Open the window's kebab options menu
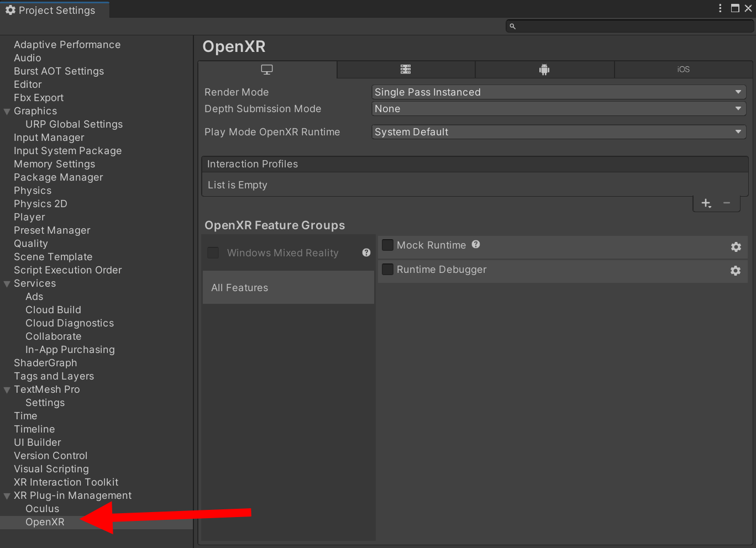 (x=720, y=8)
